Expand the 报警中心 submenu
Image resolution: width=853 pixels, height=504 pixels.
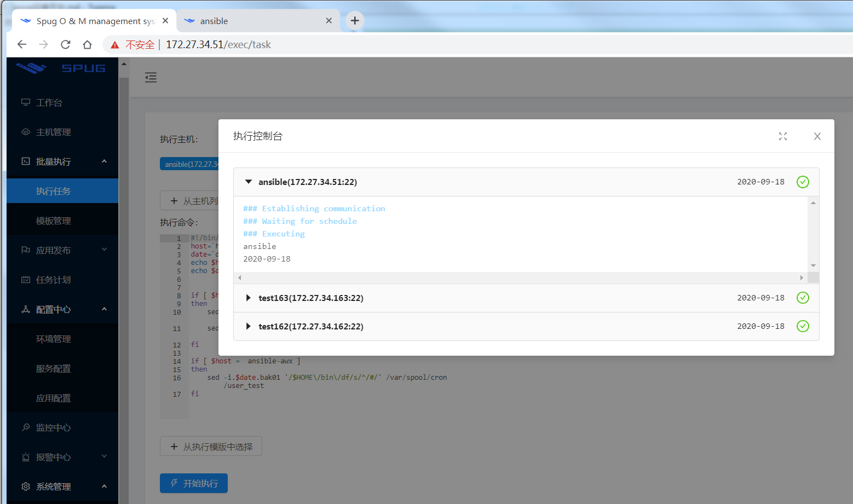click(x=62, y=457)
